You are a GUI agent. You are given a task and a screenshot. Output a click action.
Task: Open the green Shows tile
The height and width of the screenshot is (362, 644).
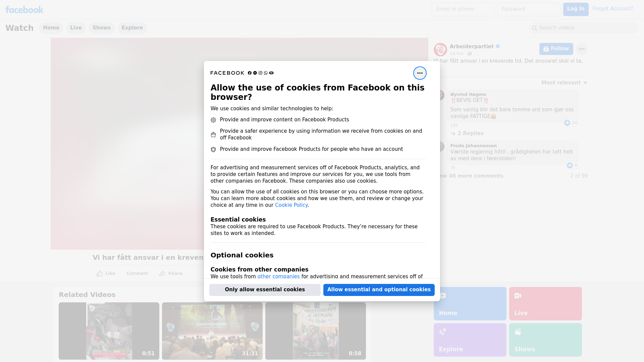[545, 340]
